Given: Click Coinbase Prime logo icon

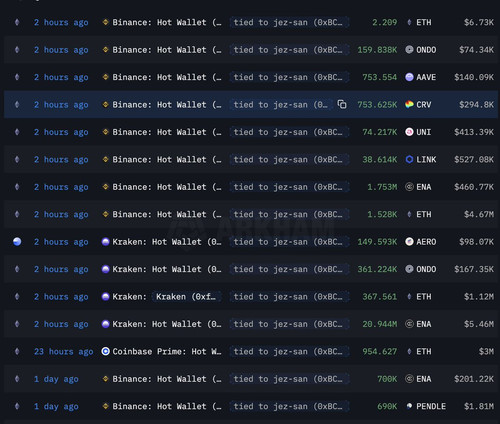Looking at the screenshot, I should (x=105, y=351).
